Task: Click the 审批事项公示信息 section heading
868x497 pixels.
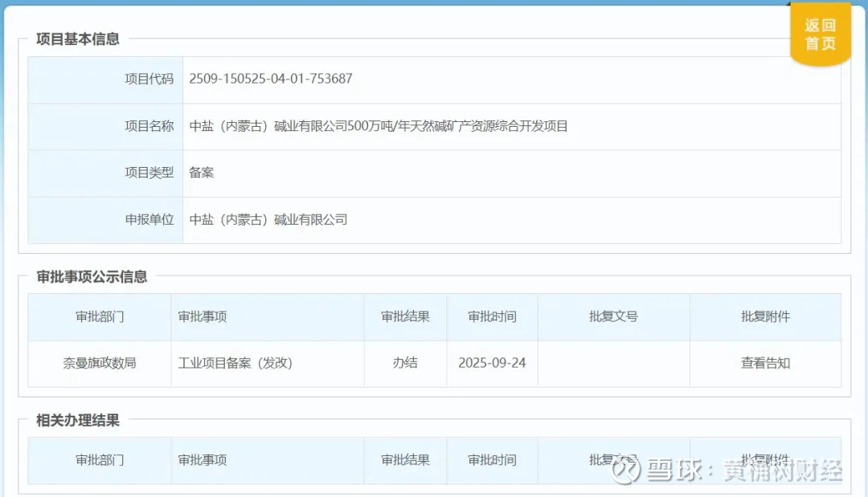Action: coord(92,277)
